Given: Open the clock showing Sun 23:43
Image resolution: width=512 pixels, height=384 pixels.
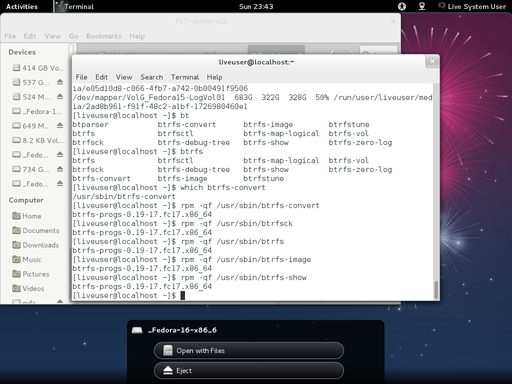Looking at the screenshot, I should pyautogui.click(x=256, y=6).
